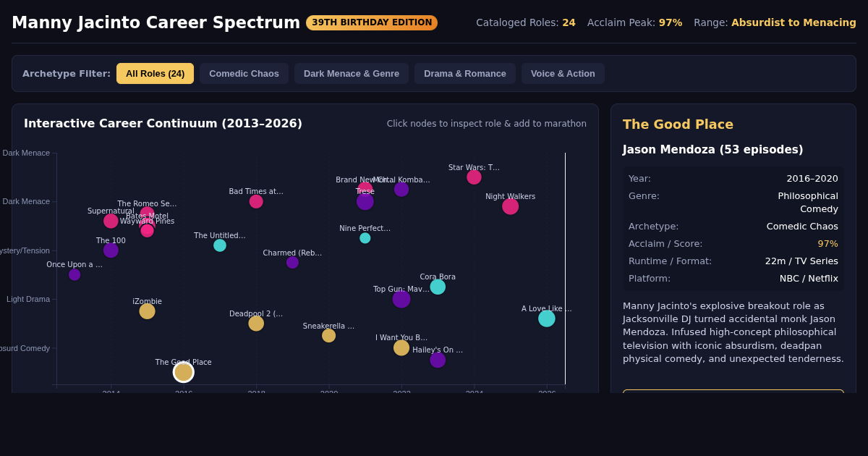The width and height of the screenshot is (868, 456).
Task: Click the Light Drama axis label
Action: pyautogui.click(x=28, y=299)
